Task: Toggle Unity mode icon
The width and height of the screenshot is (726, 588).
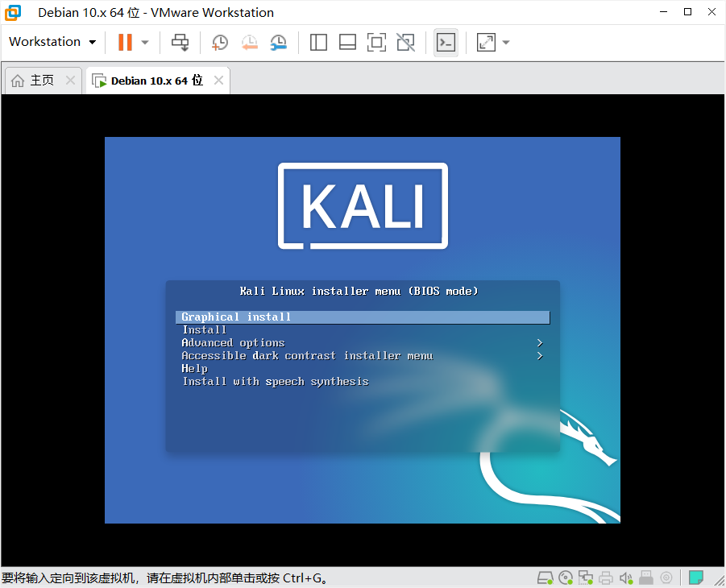Action: [406, 42]
